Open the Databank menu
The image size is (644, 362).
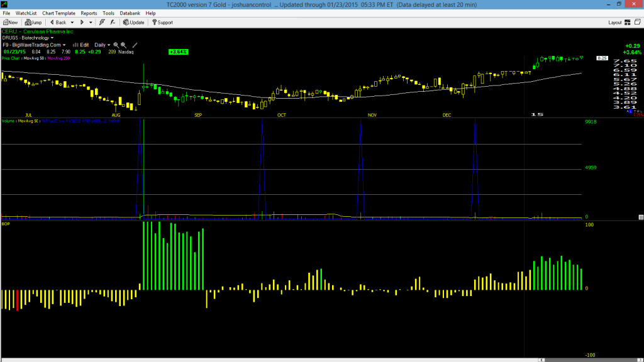(130, 13)
